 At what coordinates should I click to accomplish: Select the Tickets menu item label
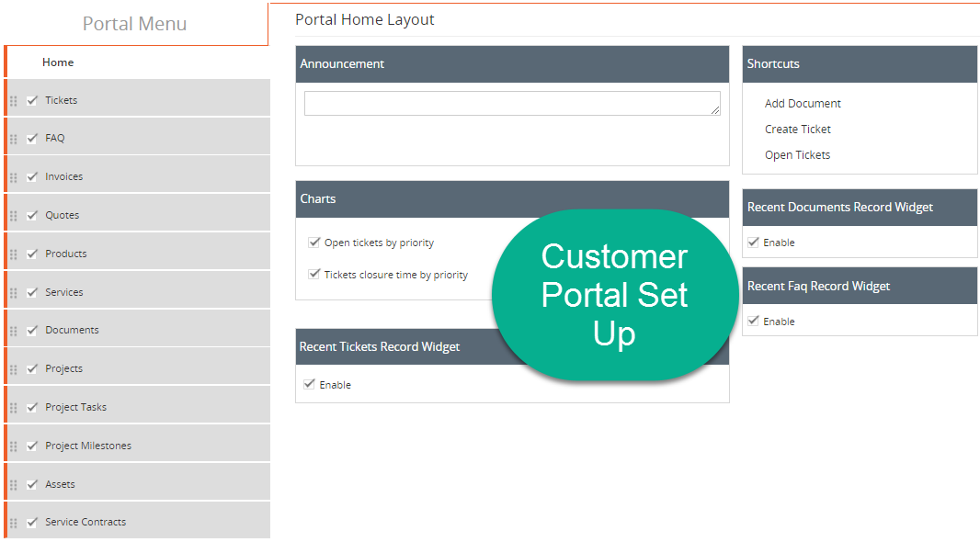62,100
